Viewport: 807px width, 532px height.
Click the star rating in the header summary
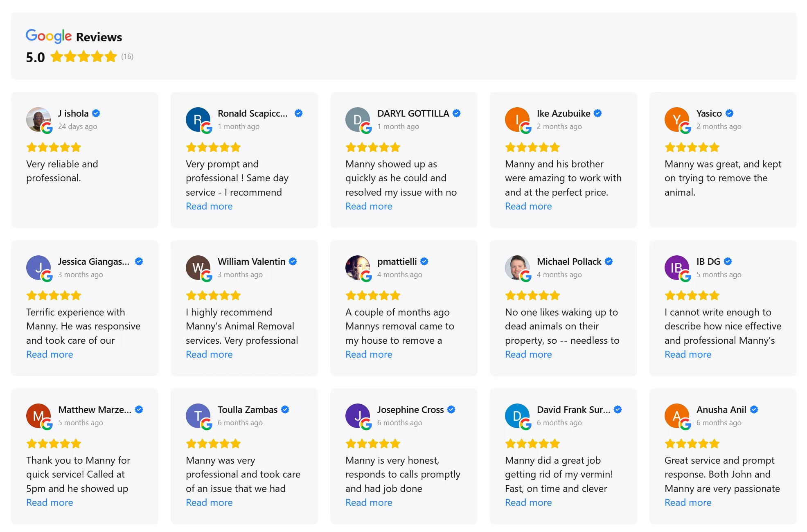pyautogui.click(x=83, y=57)
